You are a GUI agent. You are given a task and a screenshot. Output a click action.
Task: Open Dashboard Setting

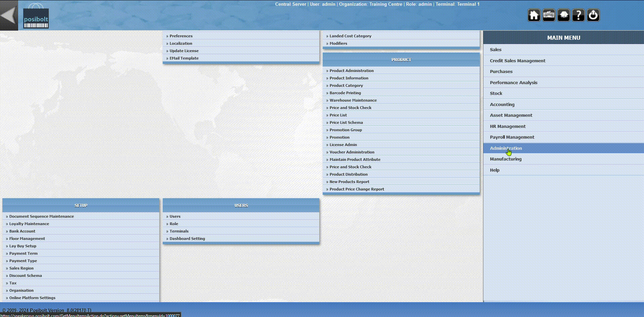coord(187,239)
